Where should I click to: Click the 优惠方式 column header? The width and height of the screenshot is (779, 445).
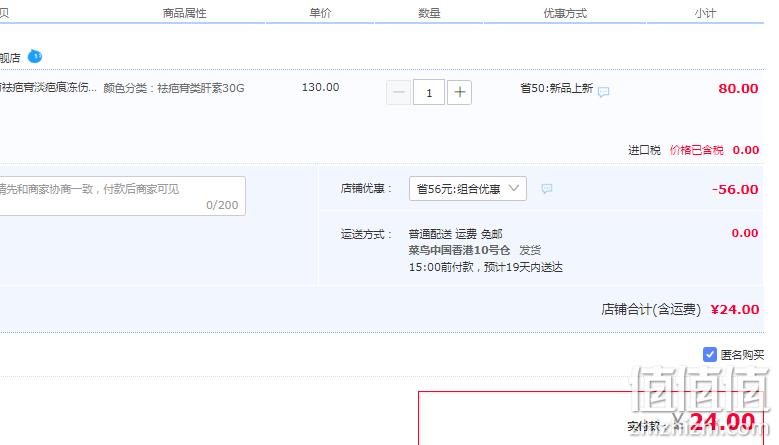click(565, 13)
